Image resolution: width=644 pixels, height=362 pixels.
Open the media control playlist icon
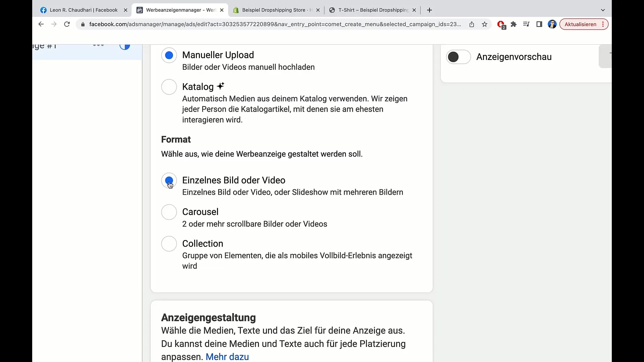[x=526, y=24]
